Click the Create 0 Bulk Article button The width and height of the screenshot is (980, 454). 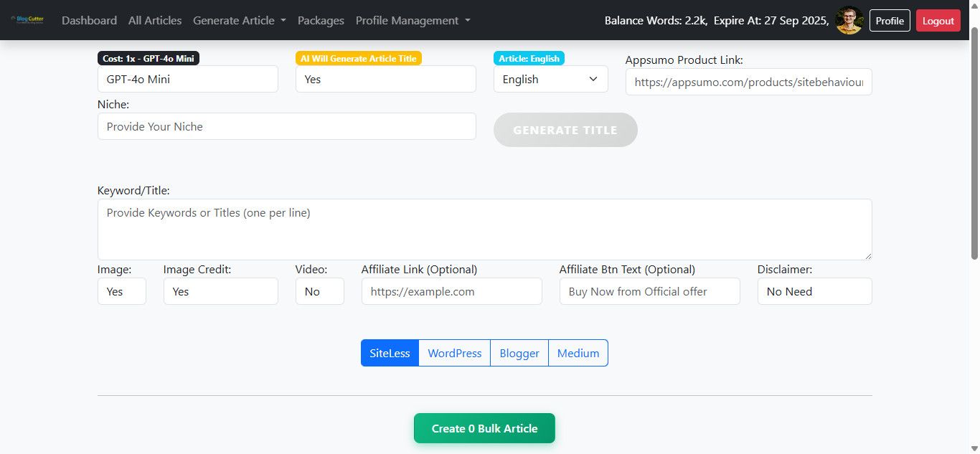click(484, 428)
